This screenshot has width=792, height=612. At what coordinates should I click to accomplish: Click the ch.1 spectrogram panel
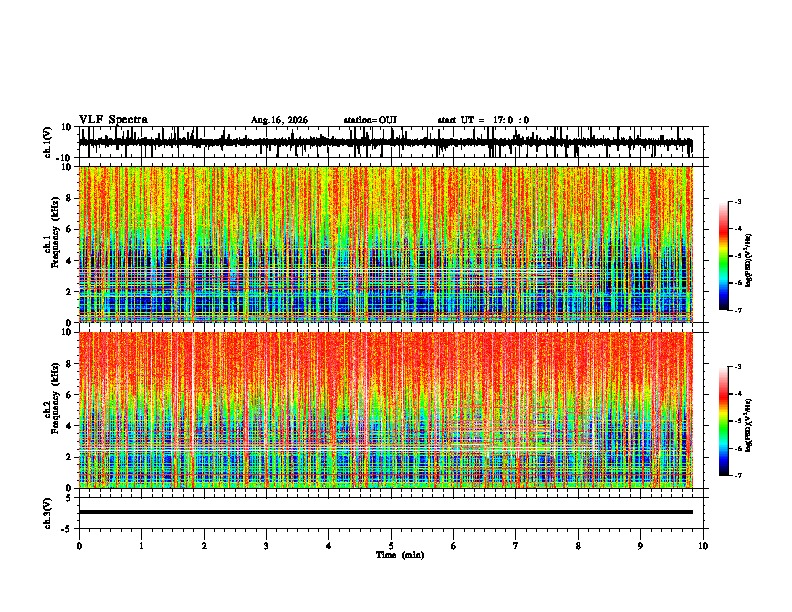coord(386,244)
